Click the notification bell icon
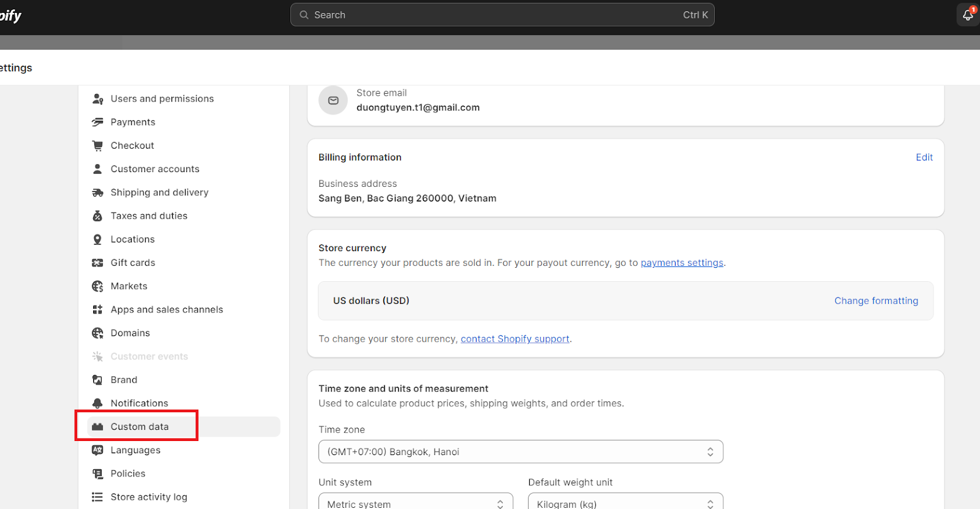 point(968,15)
